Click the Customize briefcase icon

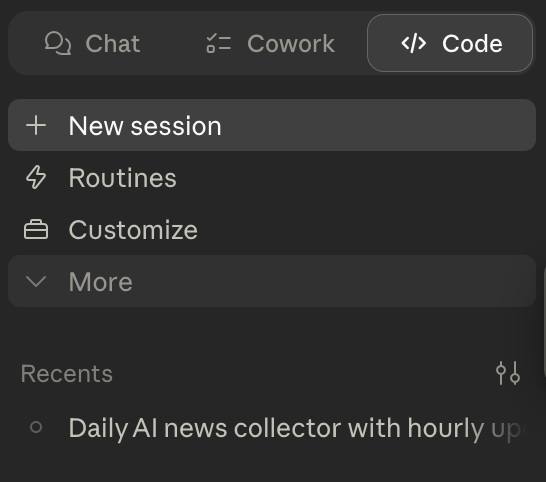coord(36,230)
